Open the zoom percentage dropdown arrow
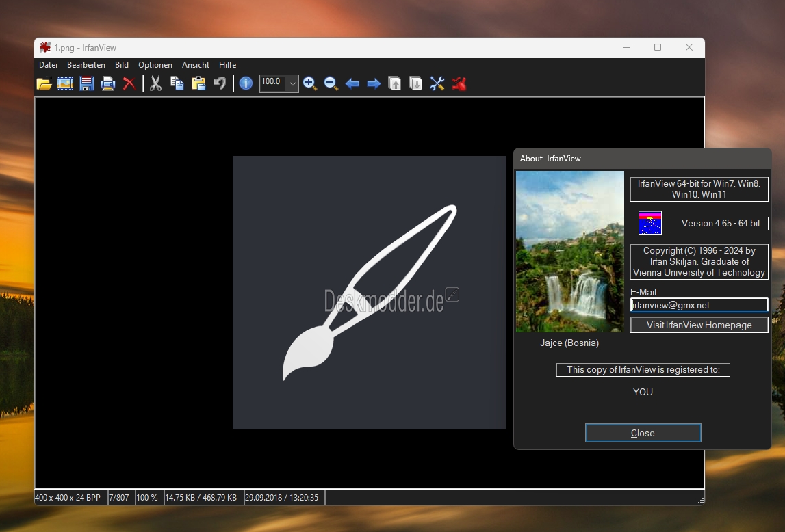This screenshot has height=532, width=785. click(293, 83)
